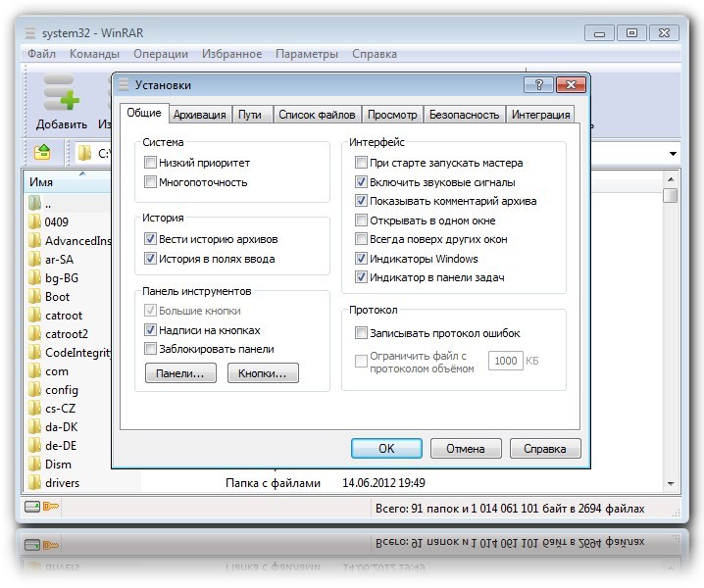Open the Пути tab

250,115
